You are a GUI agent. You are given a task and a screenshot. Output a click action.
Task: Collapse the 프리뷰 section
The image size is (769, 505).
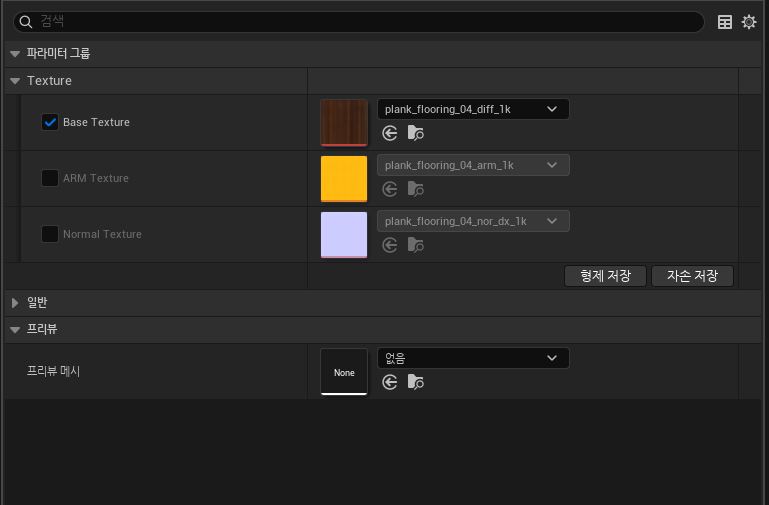pos(15,329)
